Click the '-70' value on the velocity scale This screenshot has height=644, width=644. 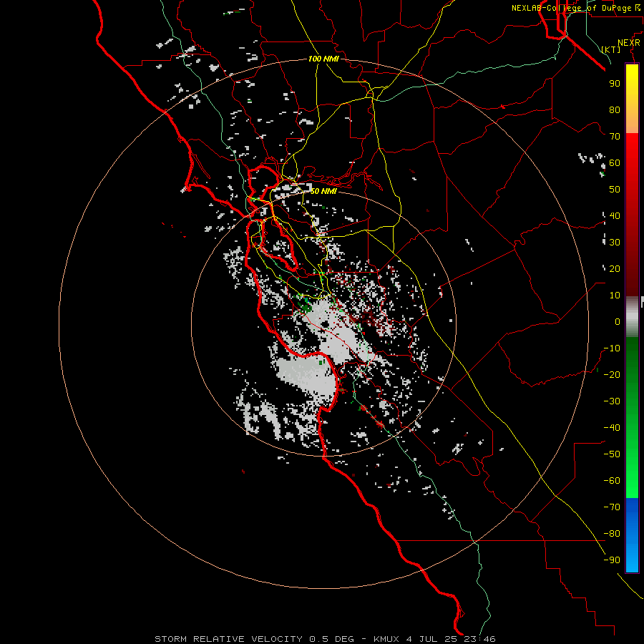pyautogui.click(x=612, y=507)
